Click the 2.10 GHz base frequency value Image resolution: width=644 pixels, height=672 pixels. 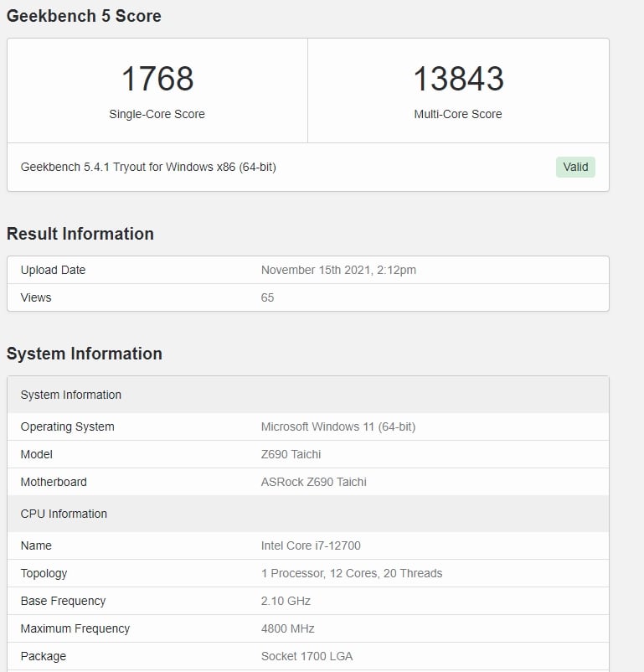click(286, 601)
